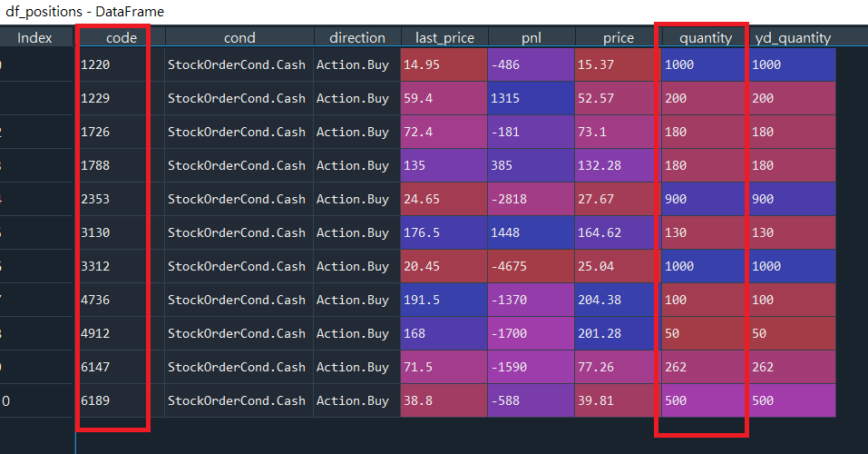Click quantity cell 900
The height and width of the screenshot is (454, 868).
(706, 199)
